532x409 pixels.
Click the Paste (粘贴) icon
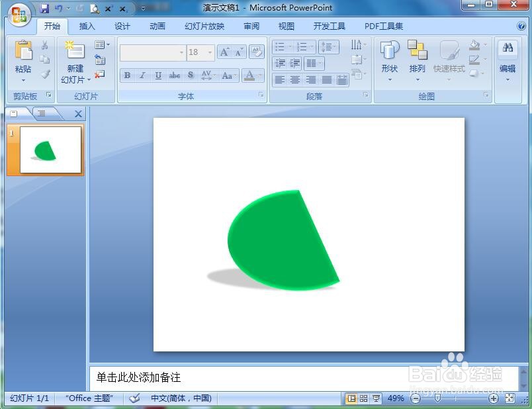coord(23,53)
